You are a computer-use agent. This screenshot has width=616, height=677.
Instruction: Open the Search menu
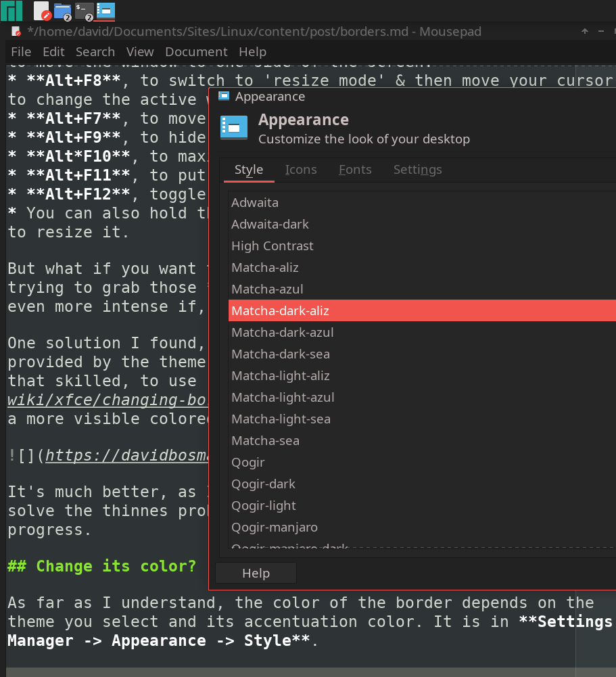coord(95,52)
